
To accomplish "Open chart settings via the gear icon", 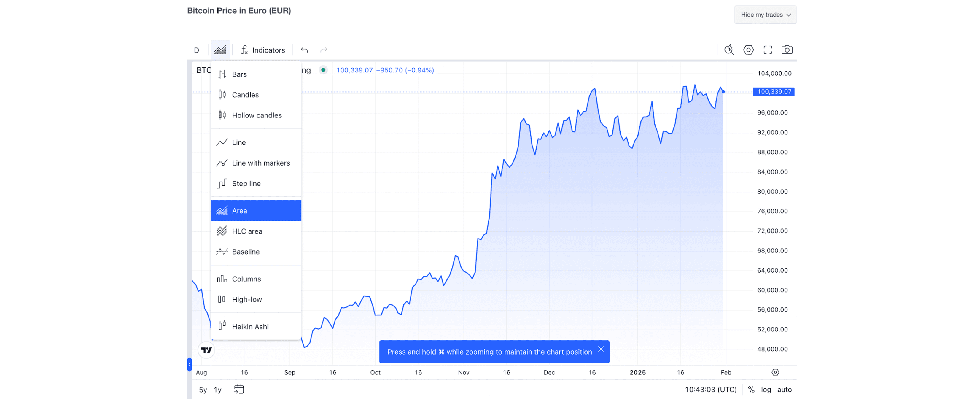I will click(x=748, y=50).
